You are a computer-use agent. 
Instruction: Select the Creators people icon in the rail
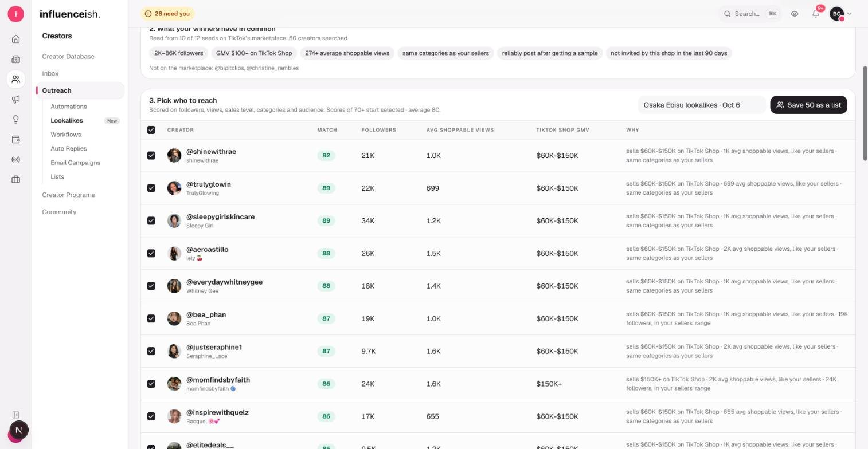15,79
